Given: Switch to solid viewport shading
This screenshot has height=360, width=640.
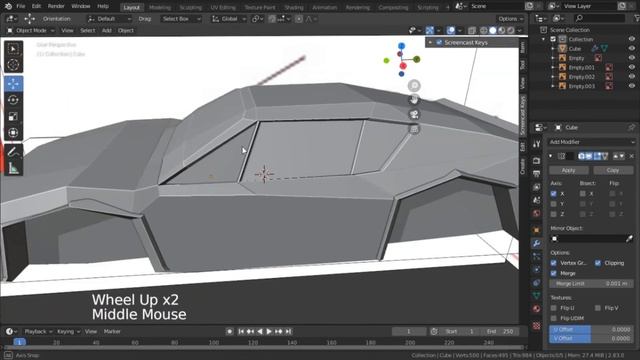Looking at the screenshot, I should (x=493, y=30).
